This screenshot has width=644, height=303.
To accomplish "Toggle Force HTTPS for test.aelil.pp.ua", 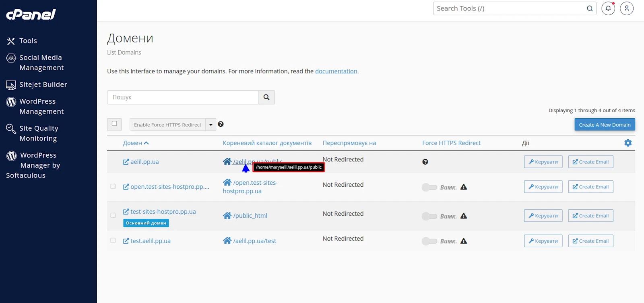I will [429, 241].
